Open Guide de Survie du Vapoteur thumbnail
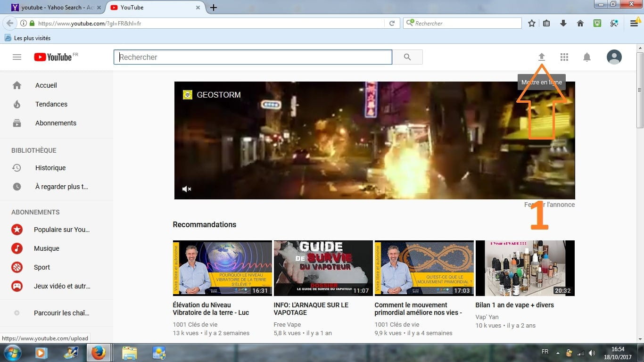This screenshot has height=362, width=644. tap(323, 268)
